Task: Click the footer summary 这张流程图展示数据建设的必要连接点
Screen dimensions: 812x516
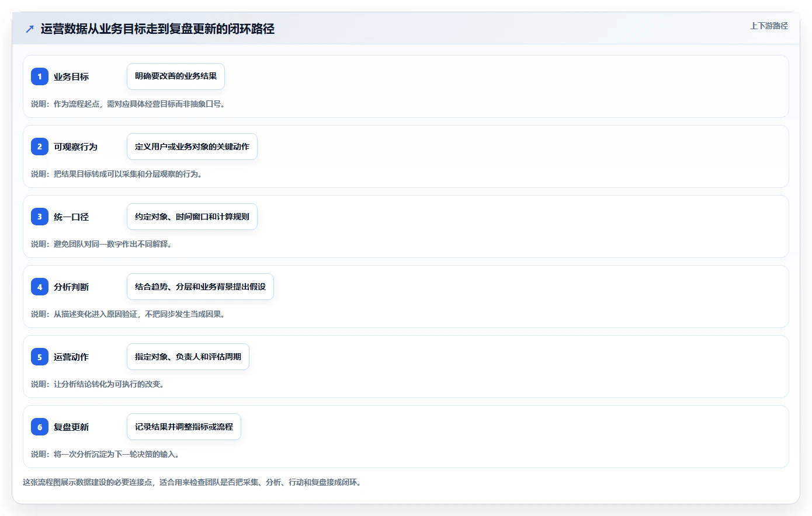Action: pos(192,482)
